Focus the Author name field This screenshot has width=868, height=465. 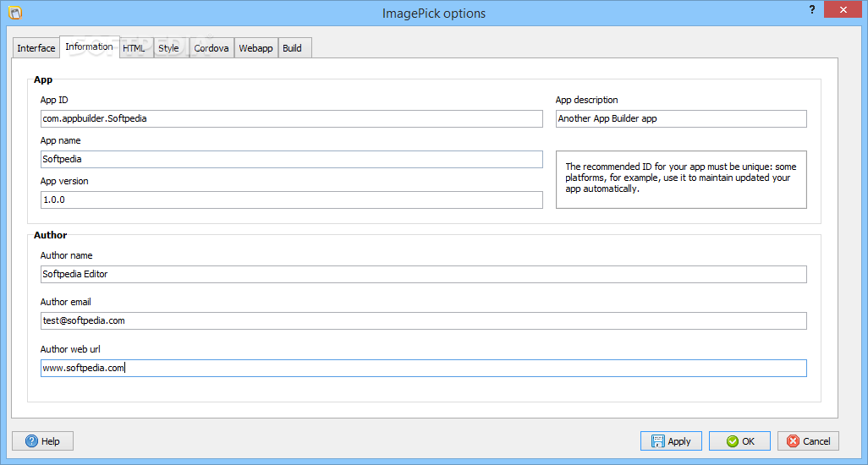click(x=424, y=274)
